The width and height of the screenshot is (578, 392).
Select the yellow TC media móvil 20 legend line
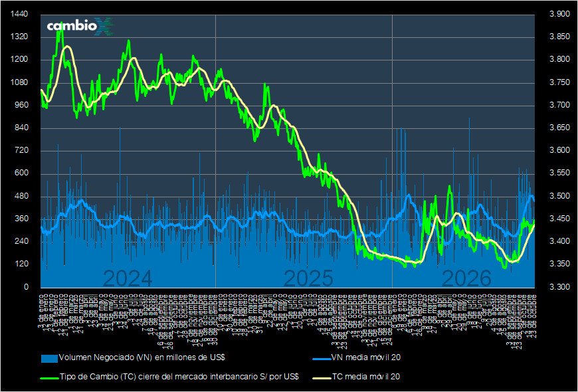click(x=322, y=377)
